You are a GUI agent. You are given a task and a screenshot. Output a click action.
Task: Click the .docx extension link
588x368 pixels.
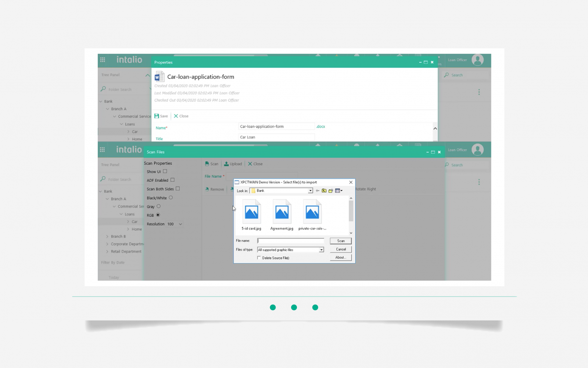321,127
